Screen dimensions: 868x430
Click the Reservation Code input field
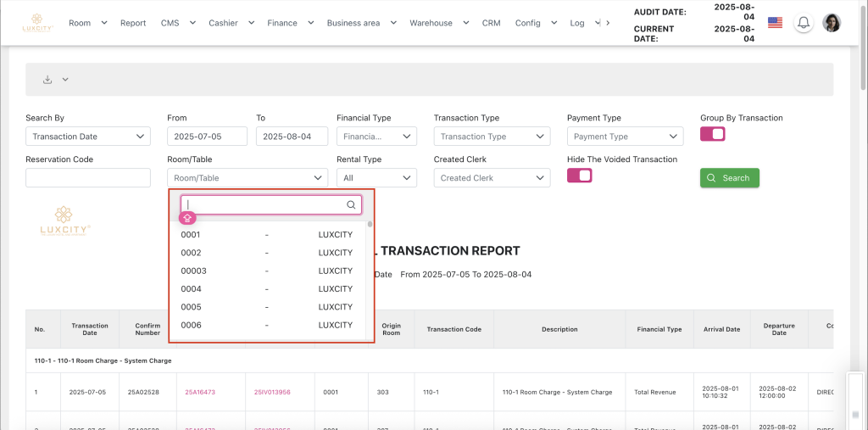coord(87,178)
